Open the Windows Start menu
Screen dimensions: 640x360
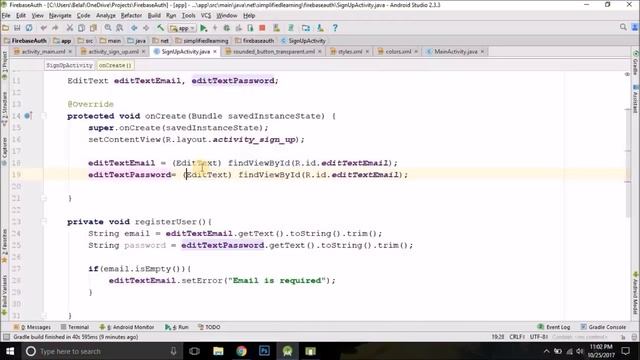(x=10, y=351)
